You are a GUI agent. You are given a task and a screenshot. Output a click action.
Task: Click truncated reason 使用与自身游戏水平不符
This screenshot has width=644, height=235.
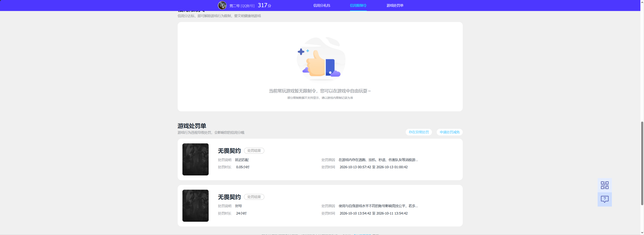coord(378,206)
